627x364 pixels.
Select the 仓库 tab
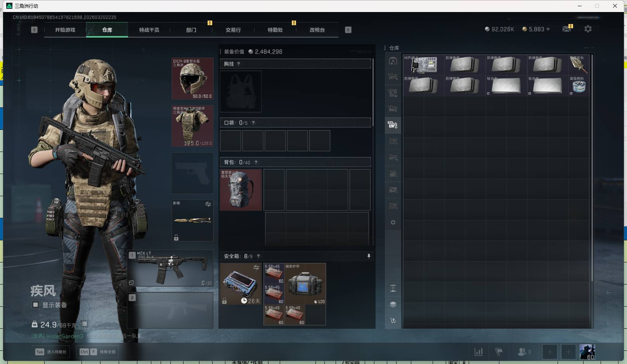click(107, 30)
